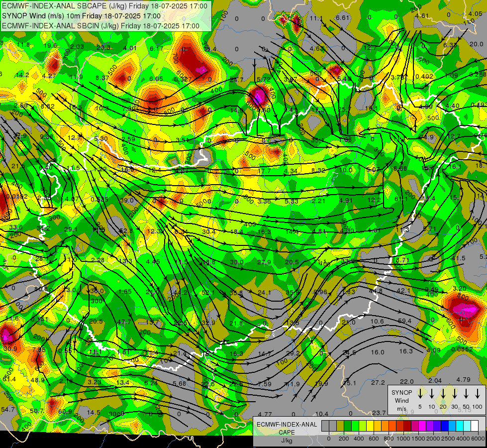Click the 1500 tick label on the CAPE scale
The image size is (487, 448).
(x=418, y=439)
